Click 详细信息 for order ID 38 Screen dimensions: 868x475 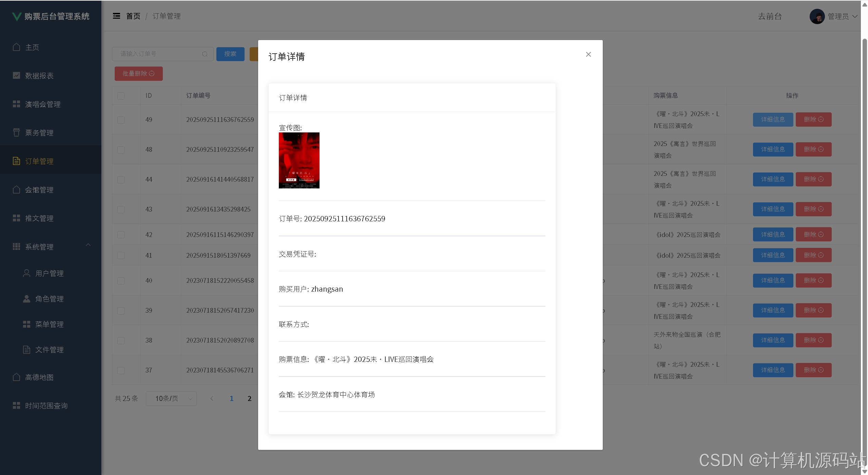click(x=773, y=340)
